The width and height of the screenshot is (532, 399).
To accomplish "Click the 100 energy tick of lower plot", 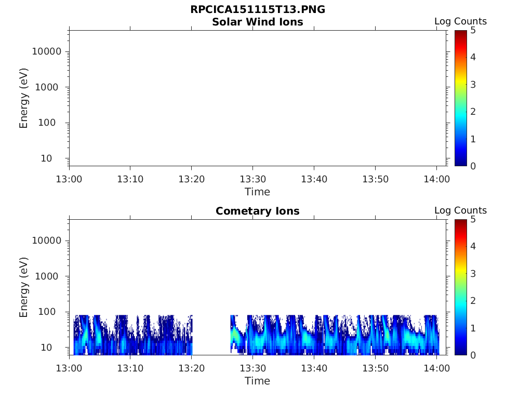I will (x=47, y=312).
